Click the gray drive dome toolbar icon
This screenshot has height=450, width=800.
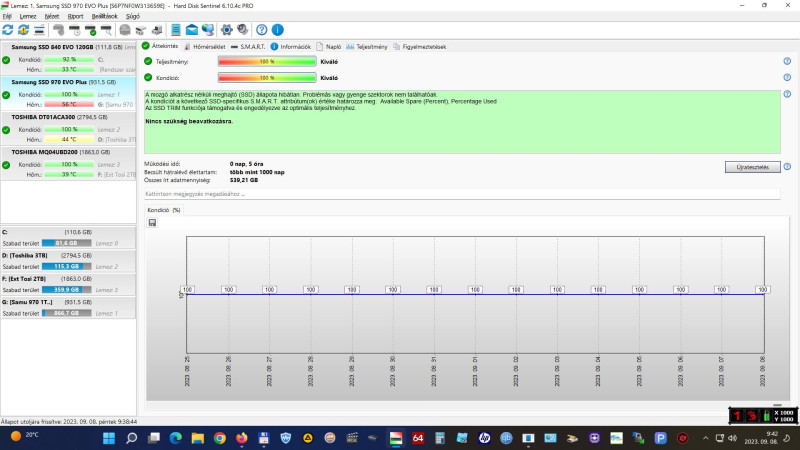coord(125,30)
